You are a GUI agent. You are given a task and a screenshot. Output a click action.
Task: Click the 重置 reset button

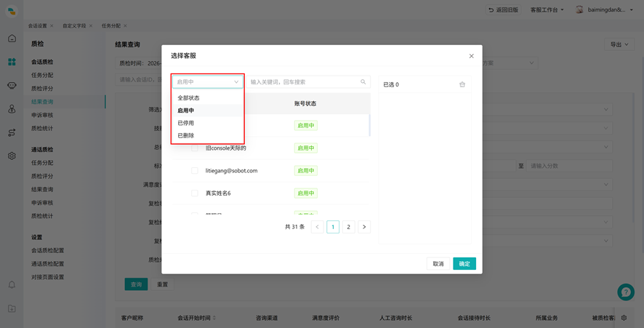(x=163, y=284)
